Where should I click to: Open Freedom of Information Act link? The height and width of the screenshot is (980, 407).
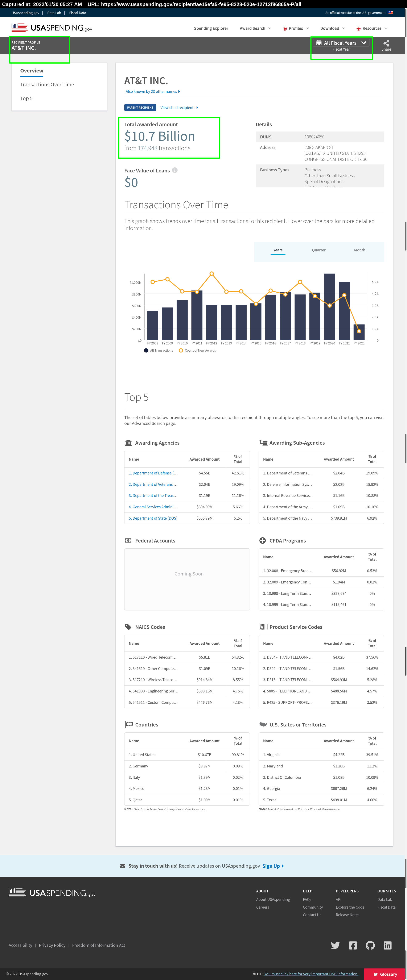click(x=99, y=945)
